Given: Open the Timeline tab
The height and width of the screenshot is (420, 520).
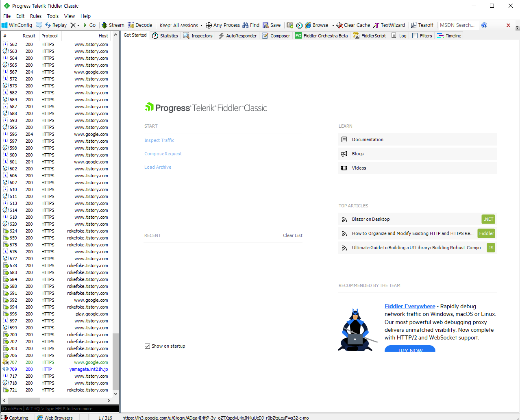Looking at the screenshot, I should tap(449, 36).
